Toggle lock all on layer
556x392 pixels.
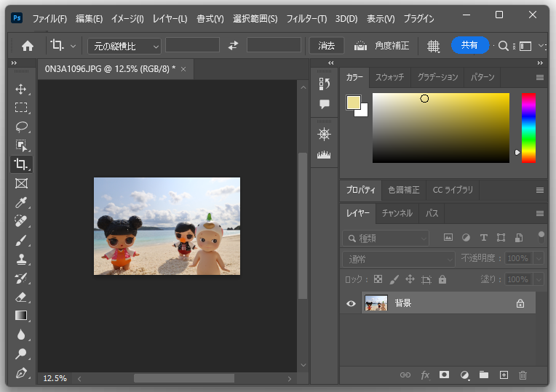[442, 279]
